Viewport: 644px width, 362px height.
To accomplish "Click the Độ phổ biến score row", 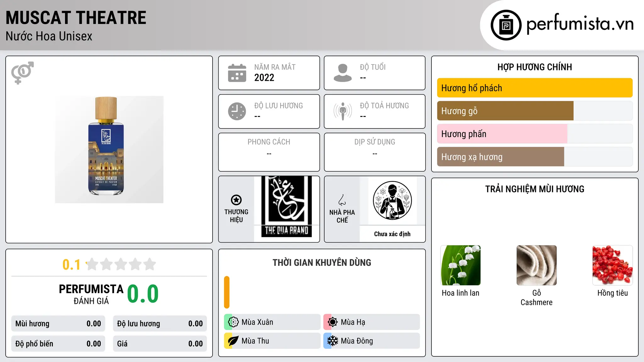I will [x=58, y=344].
